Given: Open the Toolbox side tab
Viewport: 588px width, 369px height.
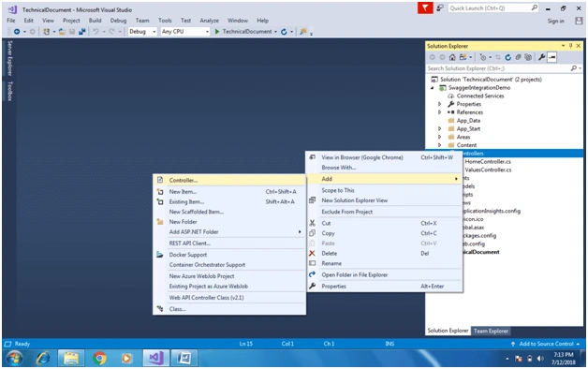Looking at the screenshot, I should 10,91.
